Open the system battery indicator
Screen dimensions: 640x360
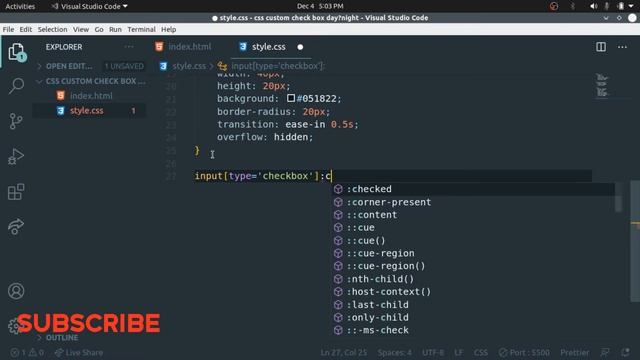click(x=621, y=6)
